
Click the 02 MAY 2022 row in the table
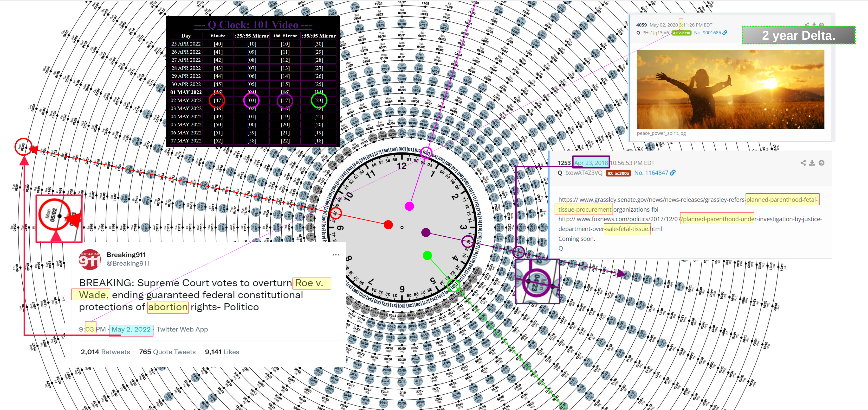click(253, 100)
